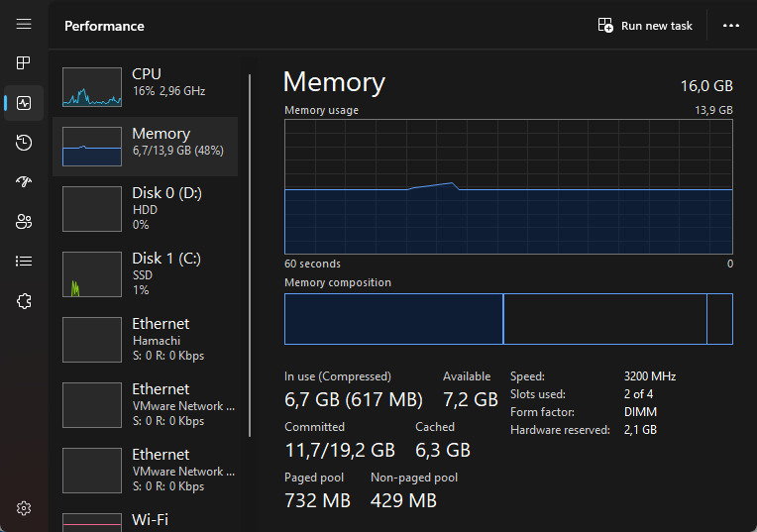Select the CPU performance entry

tap(145, 87)
